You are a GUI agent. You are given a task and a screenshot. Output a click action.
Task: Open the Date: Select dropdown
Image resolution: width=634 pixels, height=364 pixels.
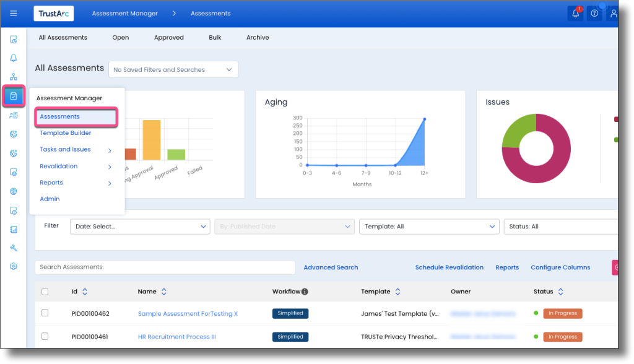140,227
